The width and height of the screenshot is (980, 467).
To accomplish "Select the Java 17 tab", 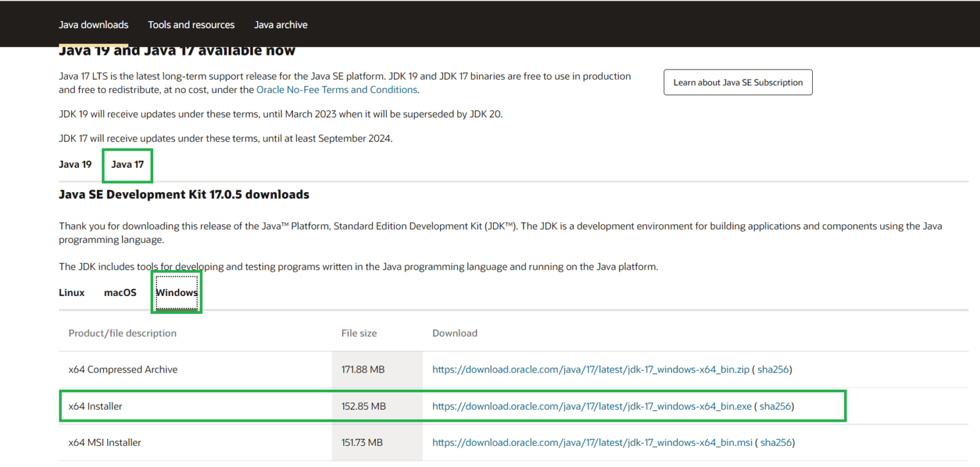I will point(128,165).
